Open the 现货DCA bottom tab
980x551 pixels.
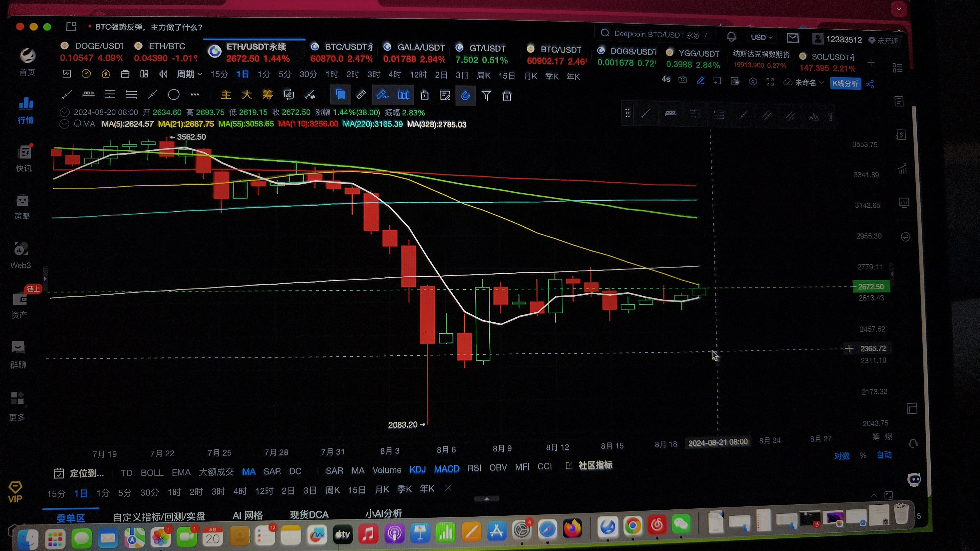point(309,514)
